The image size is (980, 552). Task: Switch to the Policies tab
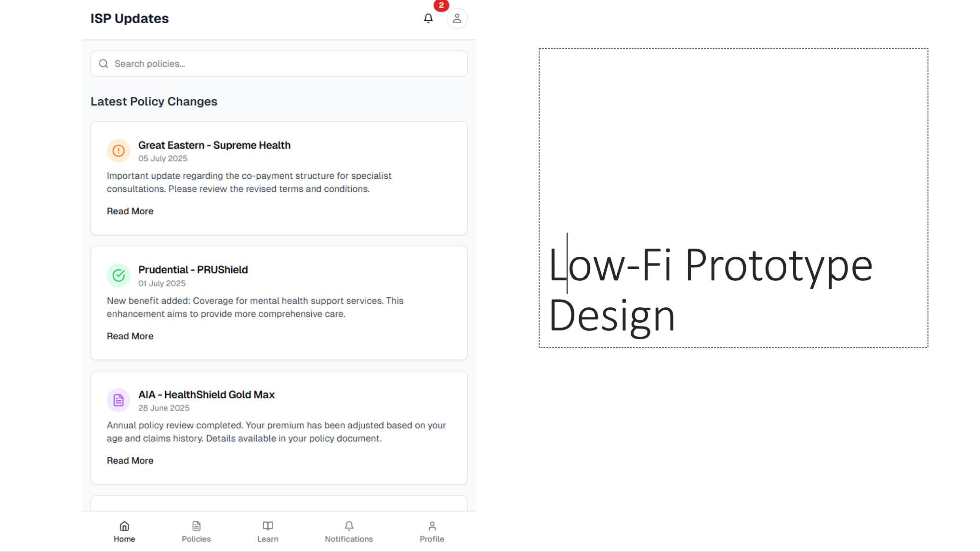[196, 532]
